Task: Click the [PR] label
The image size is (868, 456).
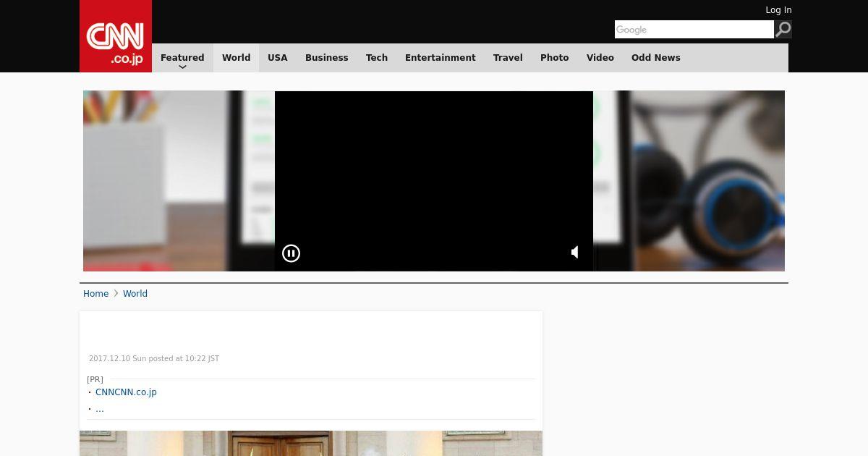Action: tap(95, 379)
